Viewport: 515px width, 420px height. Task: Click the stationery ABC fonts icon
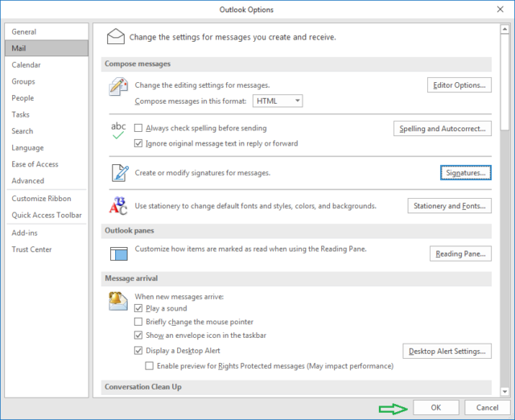tap(118, 205)
